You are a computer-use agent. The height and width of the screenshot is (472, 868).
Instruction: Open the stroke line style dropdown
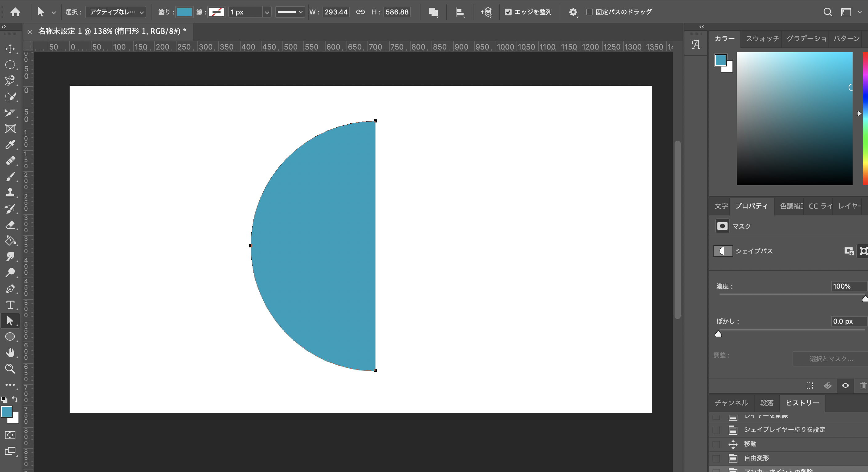click(x=290, y=12)
